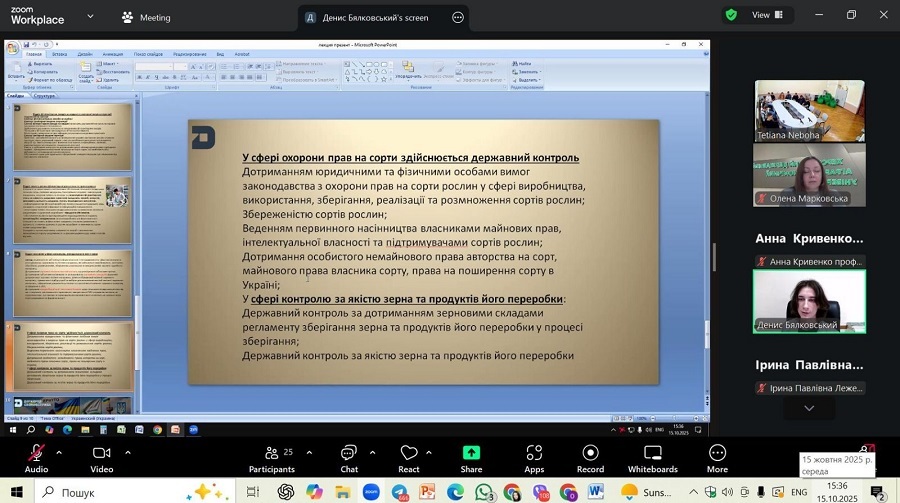Image resolution: width=900 pixels, height=503 pixels.
Task: Open the More options menu
Action: 717,458
